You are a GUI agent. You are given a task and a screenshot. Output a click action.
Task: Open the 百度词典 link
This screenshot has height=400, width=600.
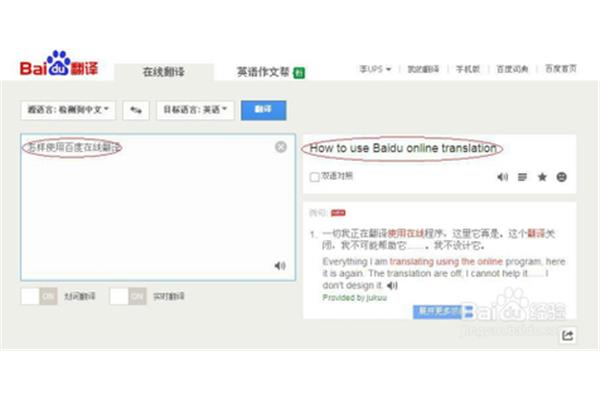512,69
